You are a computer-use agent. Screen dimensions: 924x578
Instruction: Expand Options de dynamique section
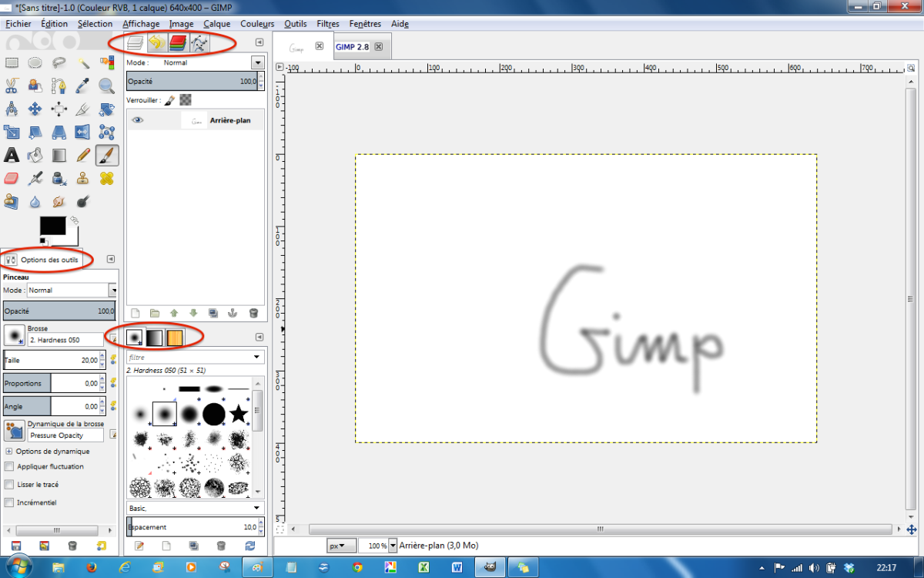tap(8, 452)
